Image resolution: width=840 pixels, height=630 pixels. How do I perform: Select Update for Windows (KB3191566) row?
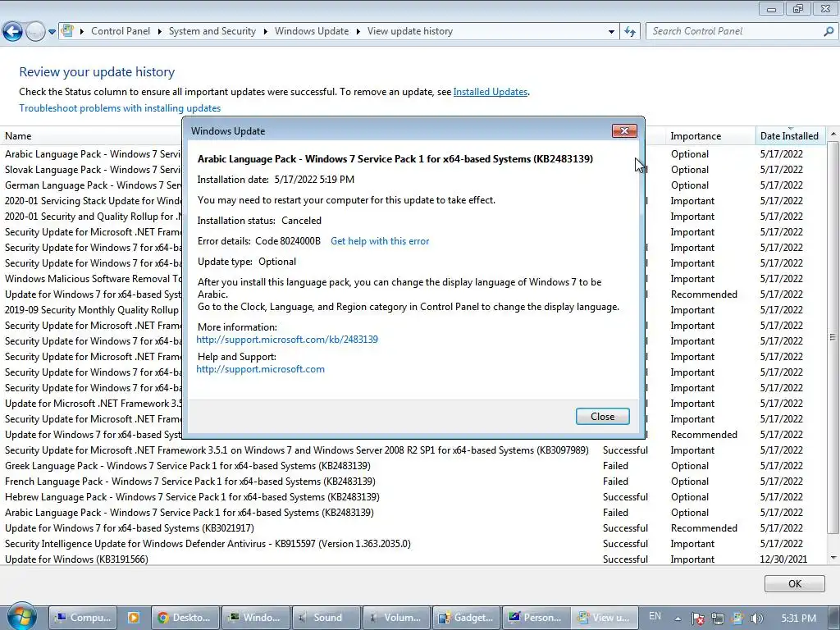(x=413, y=559)
